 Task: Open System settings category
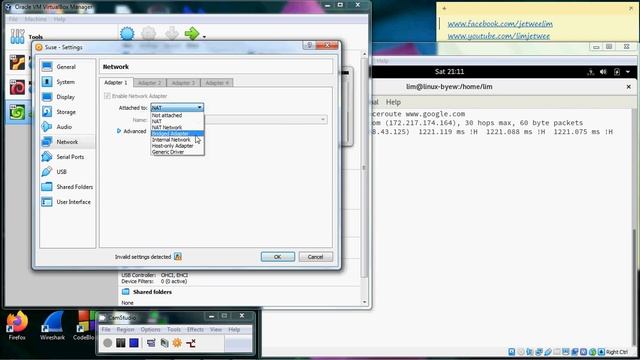pos(65,82)
